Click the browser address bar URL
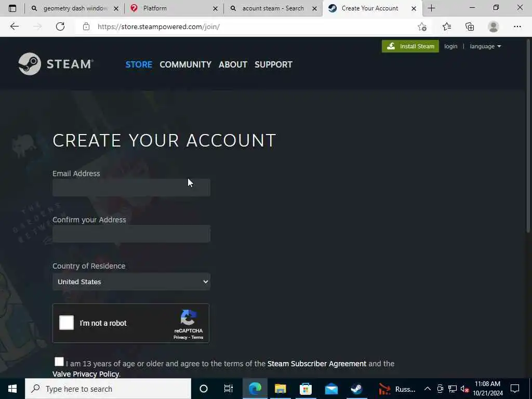 (158, 26)
